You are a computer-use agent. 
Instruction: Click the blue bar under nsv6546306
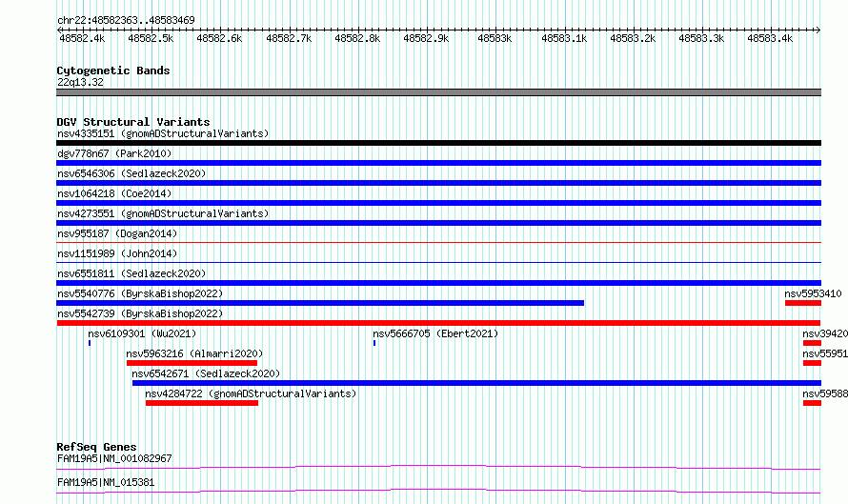pos(438,183)
